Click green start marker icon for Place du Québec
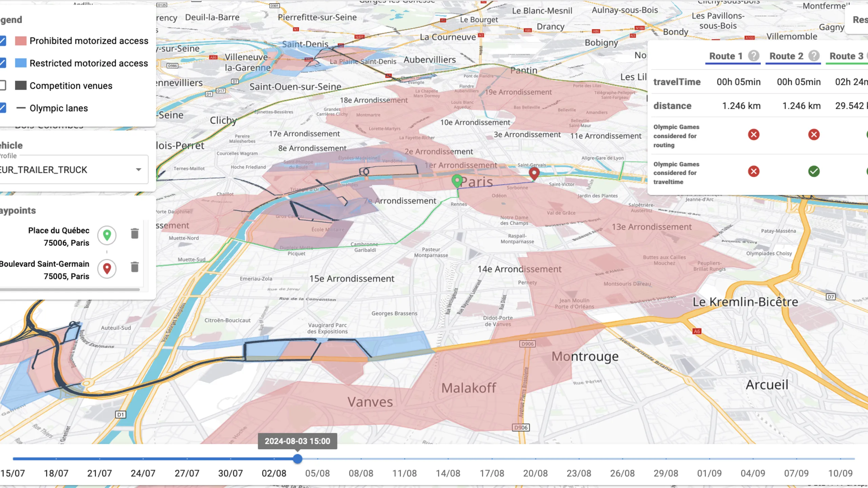 coord(107,235)
